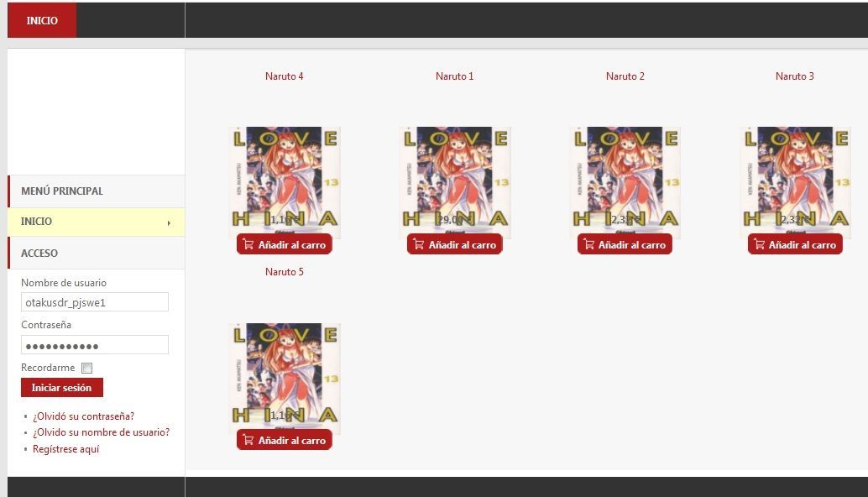Open the Naruto 3 title link
The width and height of the screenshot is (868, 497).
(795, 76)
